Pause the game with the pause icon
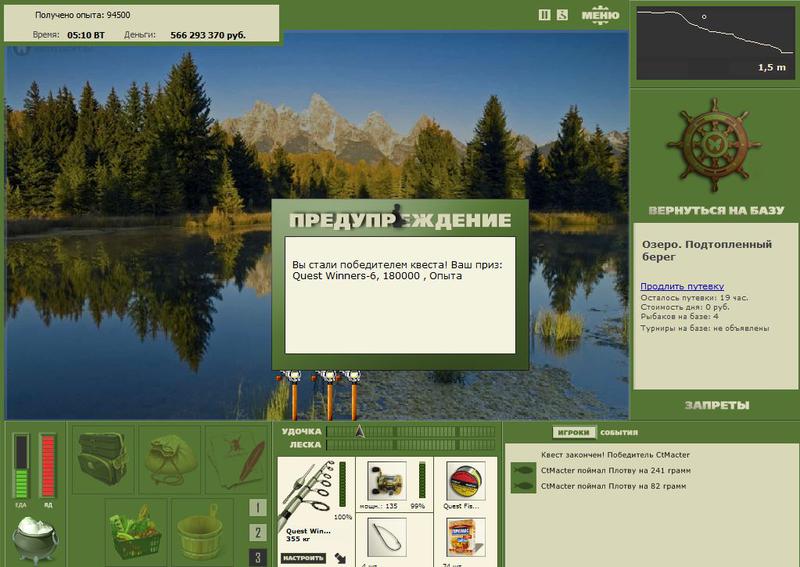Viewport: 800px width, 567px height. (x=544, y=15)
